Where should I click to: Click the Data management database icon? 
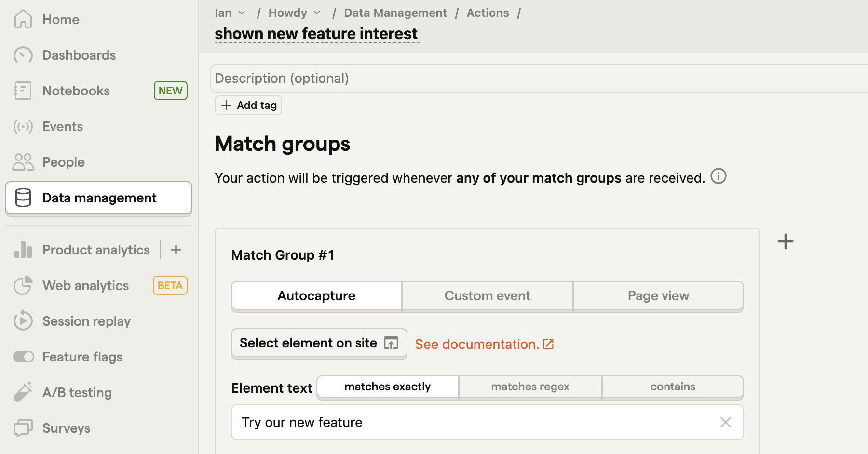23,198
